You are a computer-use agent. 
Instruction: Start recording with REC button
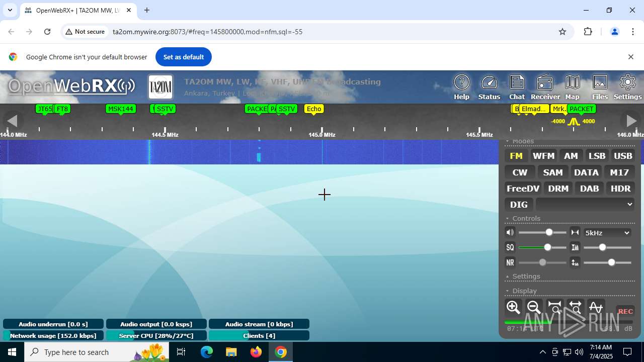(x=625, y=311)
